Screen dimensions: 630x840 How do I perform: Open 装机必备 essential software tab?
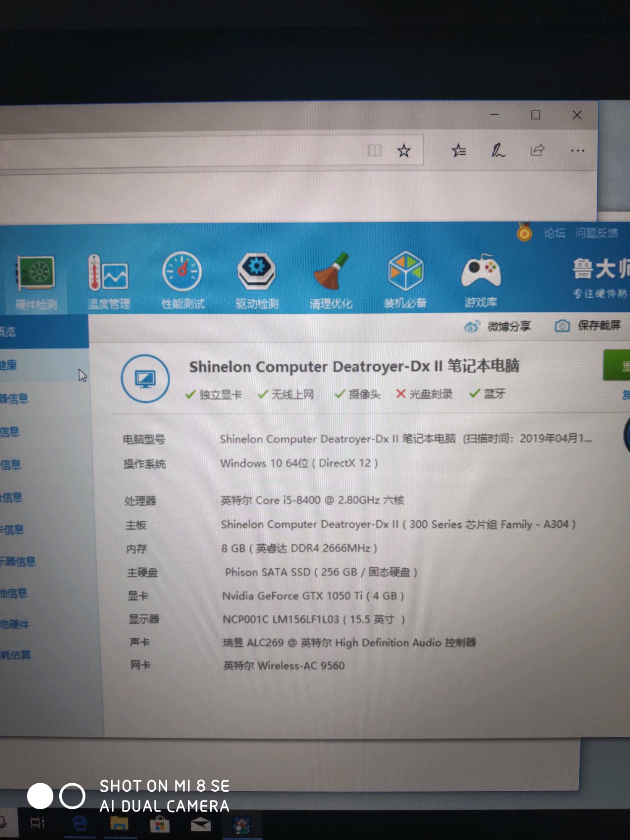coord(405,280)
